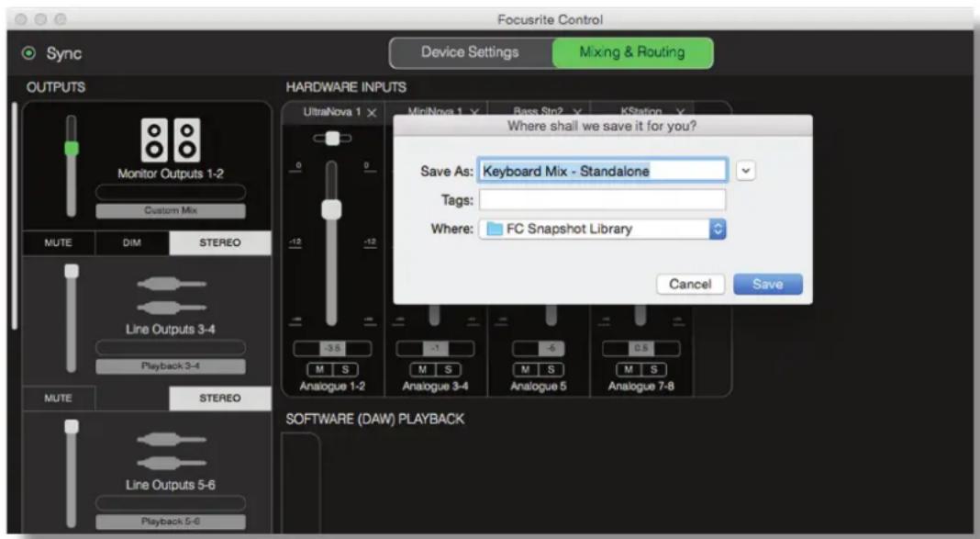This screenshot has height=539, width=980.
Task: Open Playback 3-4 source selector
Action: click(171, 366)
